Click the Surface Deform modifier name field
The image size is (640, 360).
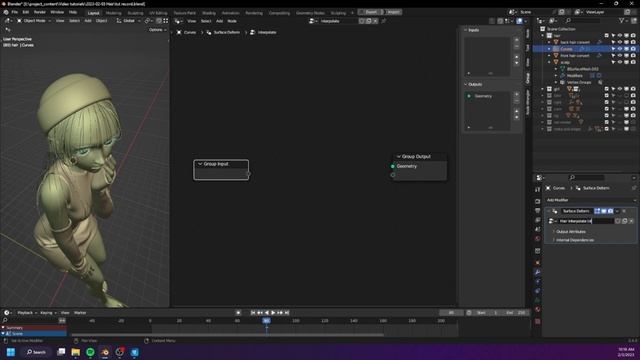576,211
